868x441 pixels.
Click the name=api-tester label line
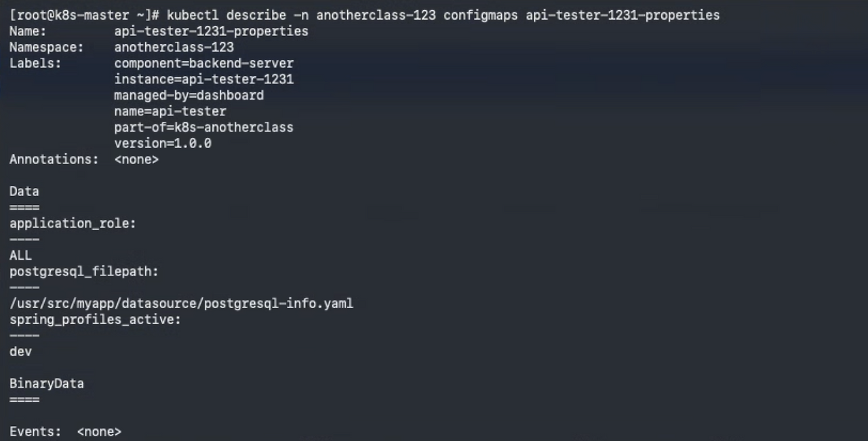click(x=170, y=111)
